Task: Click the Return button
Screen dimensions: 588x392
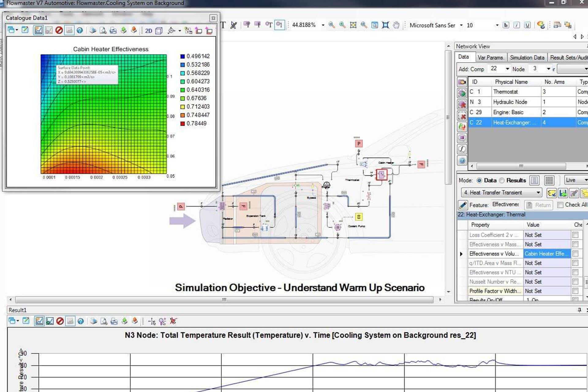Action: click(x=539, y=205)
